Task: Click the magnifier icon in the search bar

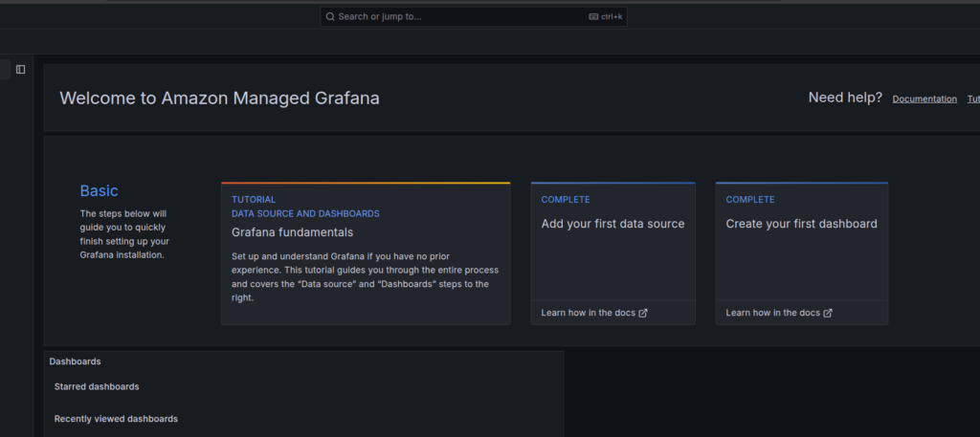Action: pyautogui.click(x=329, y=16)
